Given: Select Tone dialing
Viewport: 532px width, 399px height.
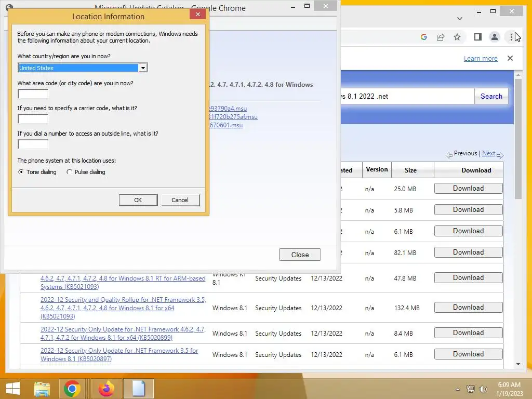Looking at the screenshot, I should [37, 172].
